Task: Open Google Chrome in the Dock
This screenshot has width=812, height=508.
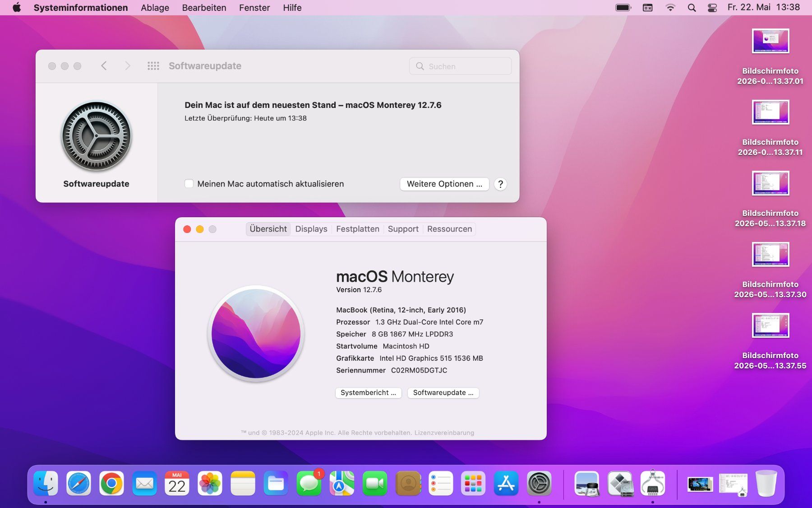Action: (111, 483)
